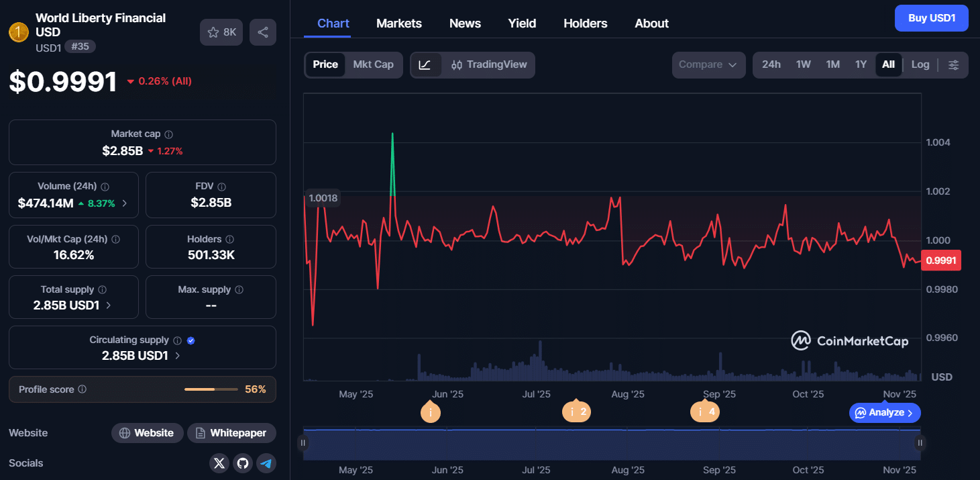Screen dimensions: 980x480
Task: Click the Vol/Mkt Cap info icon
Action: point(116,239)
